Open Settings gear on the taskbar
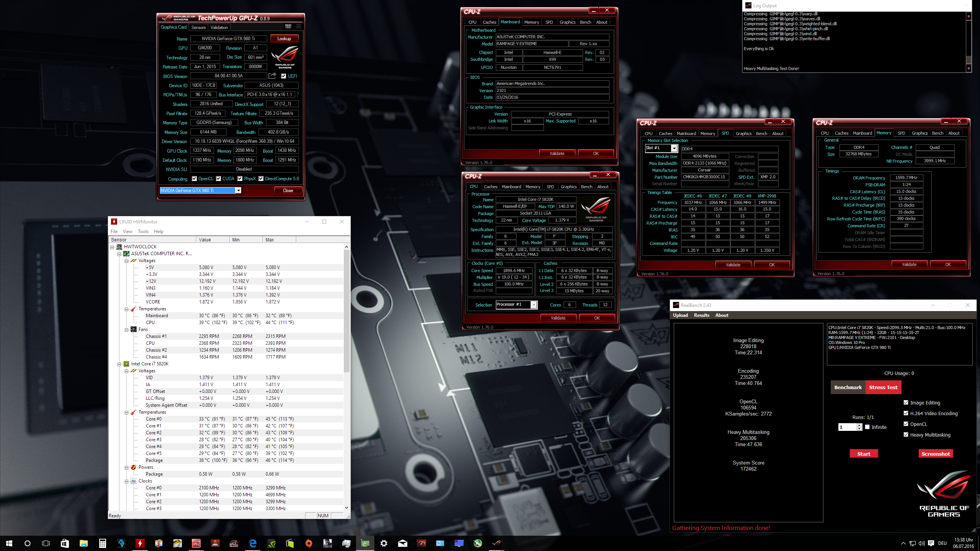Image resolution: width=980 pixels, height=551 pixels. [x=384, y=543]
